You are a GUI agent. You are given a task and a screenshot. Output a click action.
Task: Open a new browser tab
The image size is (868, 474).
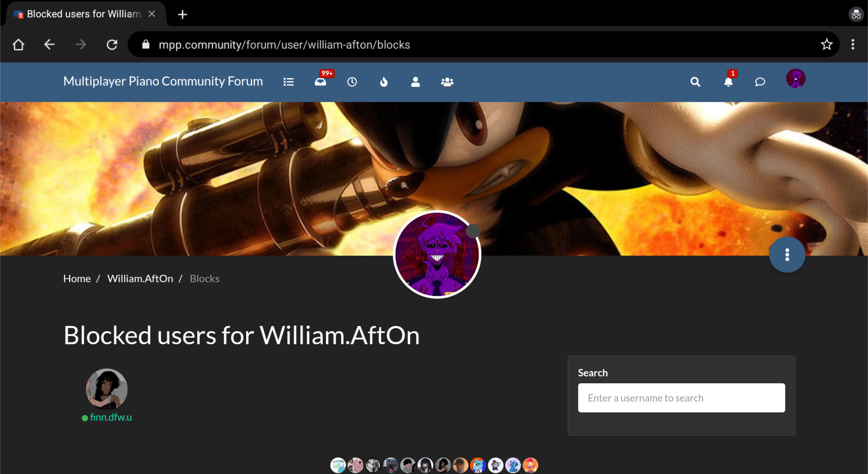[x=182, y=14]
